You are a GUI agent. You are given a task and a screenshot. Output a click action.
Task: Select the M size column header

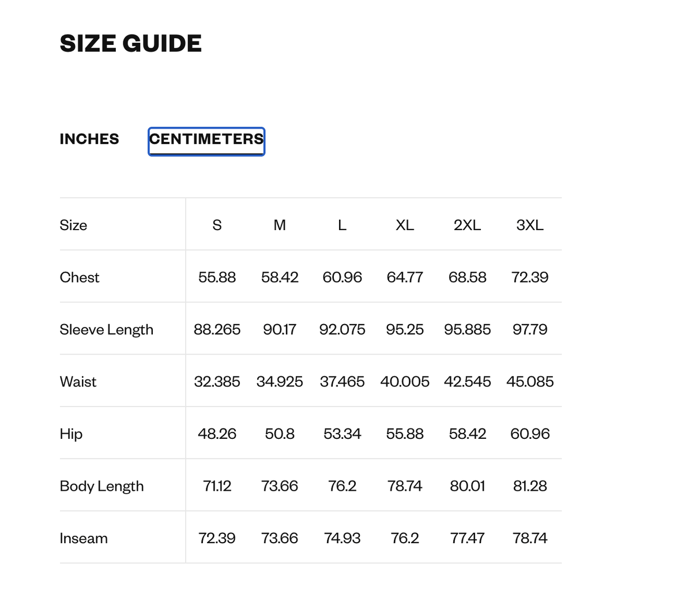click(x=280, y=225)
